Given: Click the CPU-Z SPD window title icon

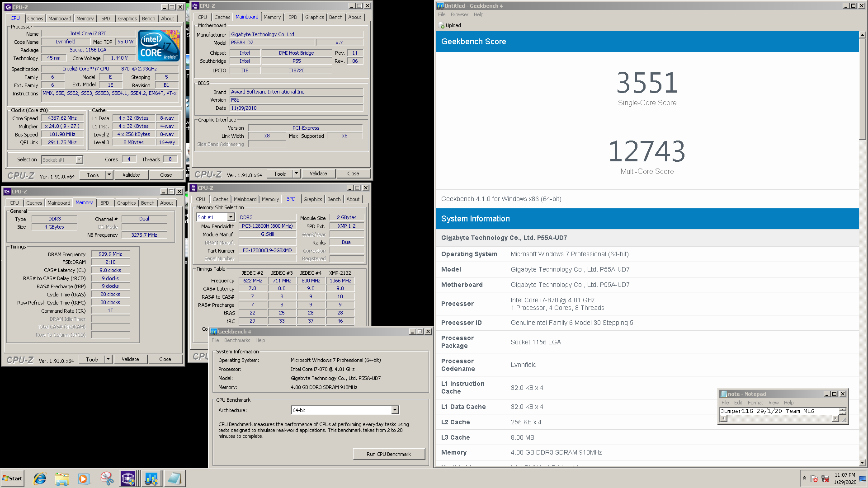Looking at the screenshot, I should (x=193, y=188).
